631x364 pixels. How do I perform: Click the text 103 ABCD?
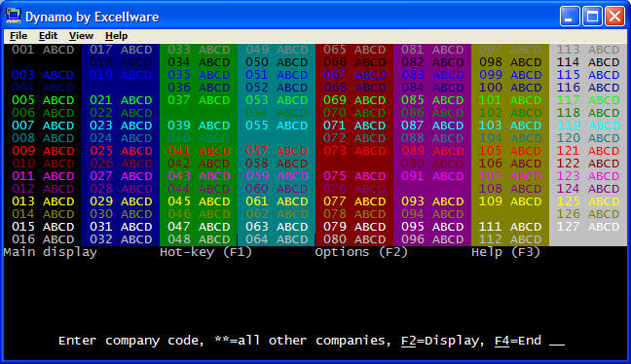tap(510, 126)
